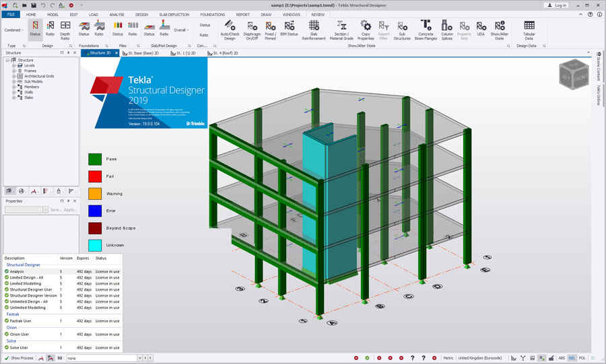
Task: Open the Tabular Data view
Action: [529, 29]
